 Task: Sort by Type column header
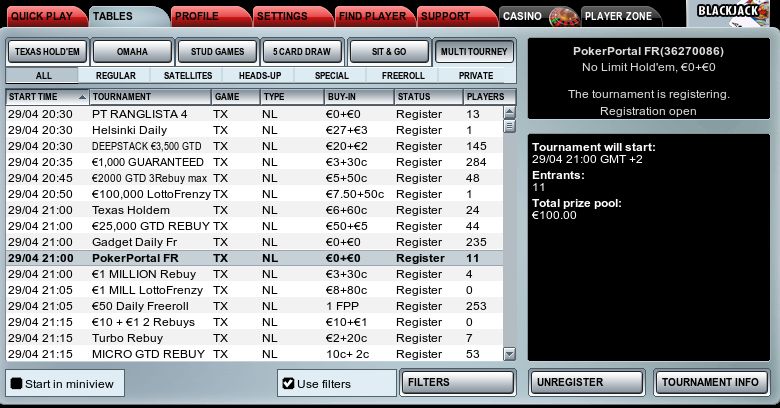coord(292,97)
